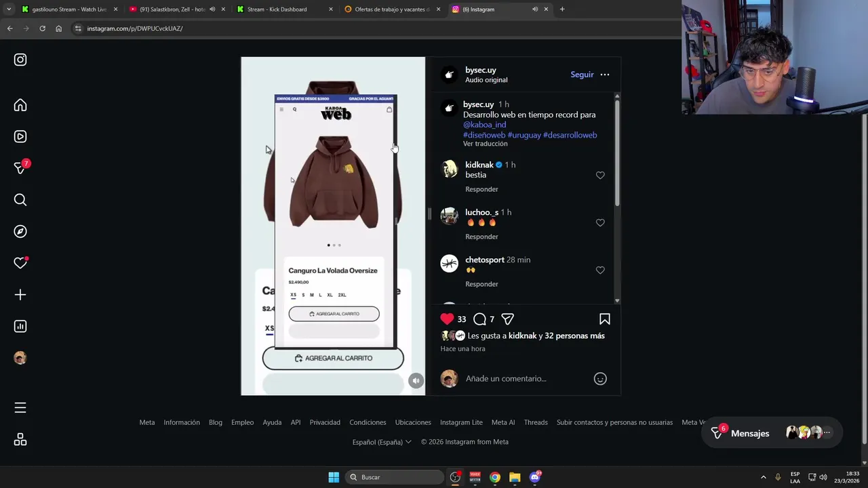The width and height of the screenshot is (868, 488).
Task: Like chetosport's comment
Action: [x=600, y=270]
